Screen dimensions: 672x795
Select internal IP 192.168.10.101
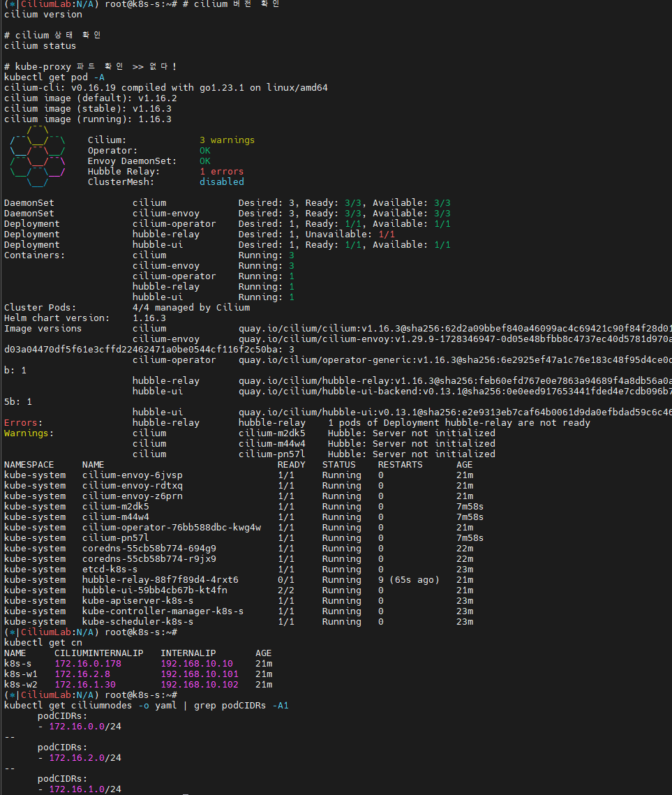199,674
